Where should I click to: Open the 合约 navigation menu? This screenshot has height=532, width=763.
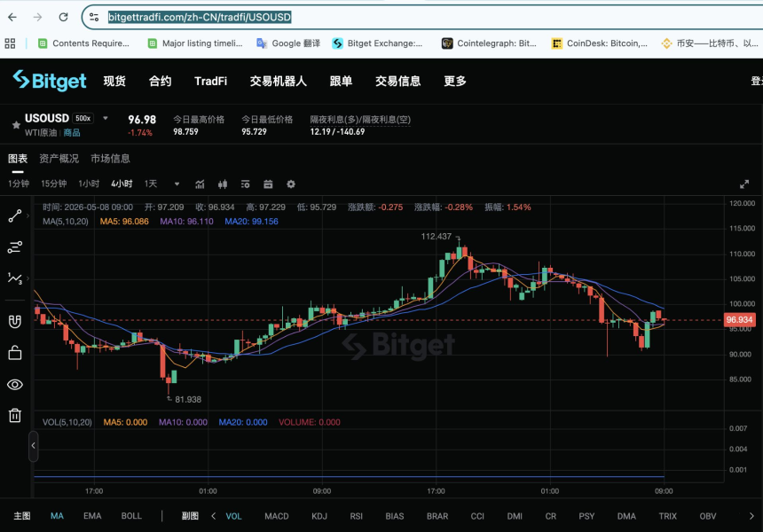(160, 82)
